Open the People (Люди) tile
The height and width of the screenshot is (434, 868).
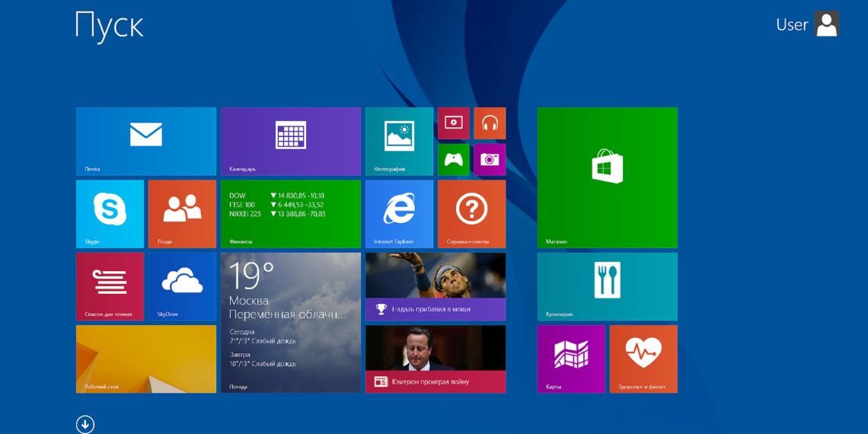182,213
